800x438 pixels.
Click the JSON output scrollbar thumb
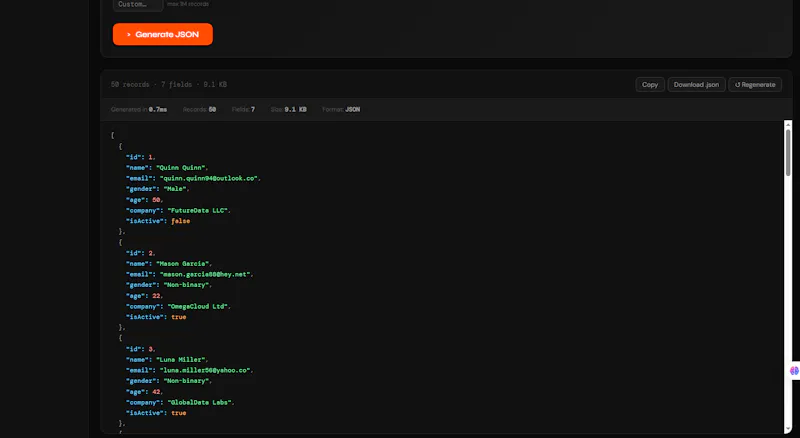coord(788,152)
